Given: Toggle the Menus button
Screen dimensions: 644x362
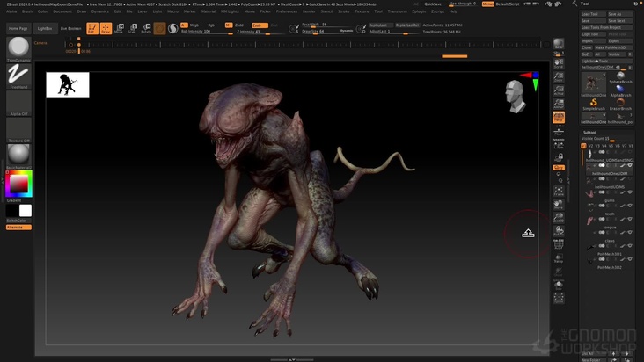Looking at the screenshot, I should [488, 4].
